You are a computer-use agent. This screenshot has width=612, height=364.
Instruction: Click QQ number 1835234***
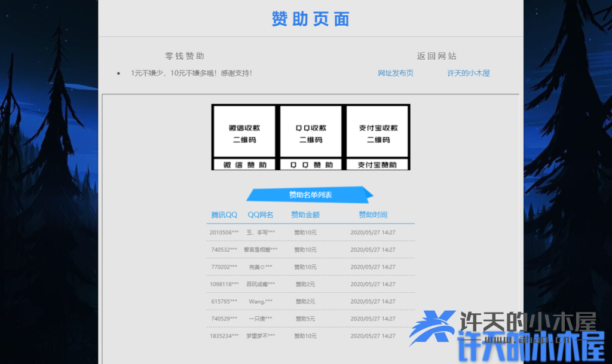pyautogui.click(x=224, y=336)
